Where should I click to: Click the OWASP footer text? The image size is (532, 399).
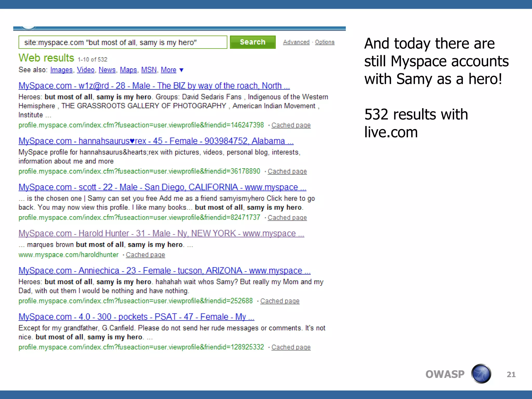click(x=445, y=374)
